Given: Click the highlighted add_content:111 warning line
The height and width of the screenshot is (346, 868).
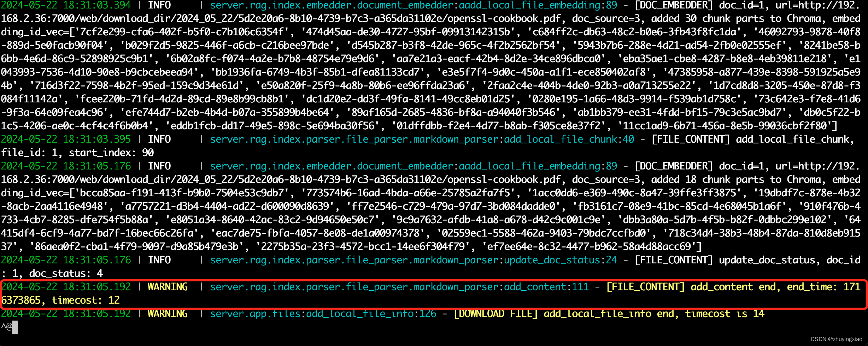Looking at the screenshot, I should point(434,294).
